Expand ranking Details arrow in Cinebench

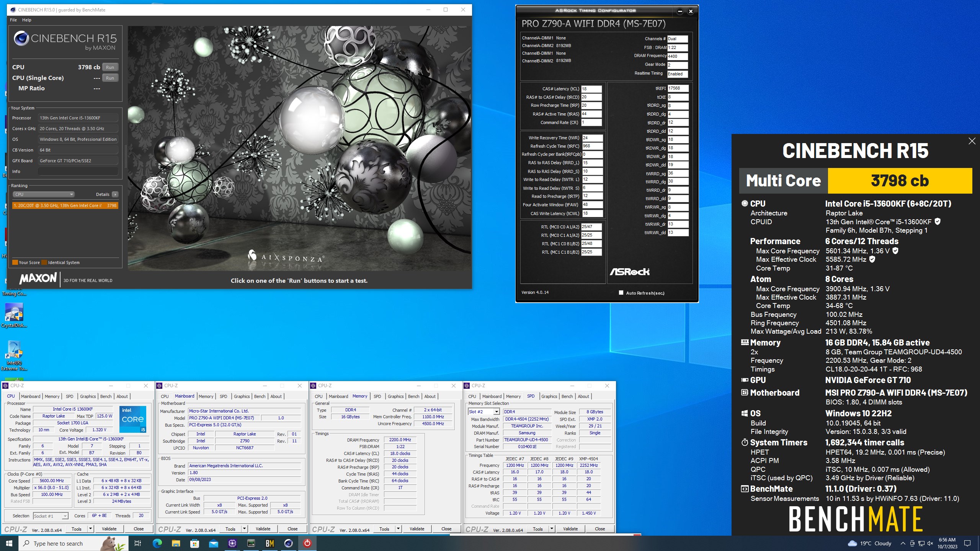coord(115,194)
